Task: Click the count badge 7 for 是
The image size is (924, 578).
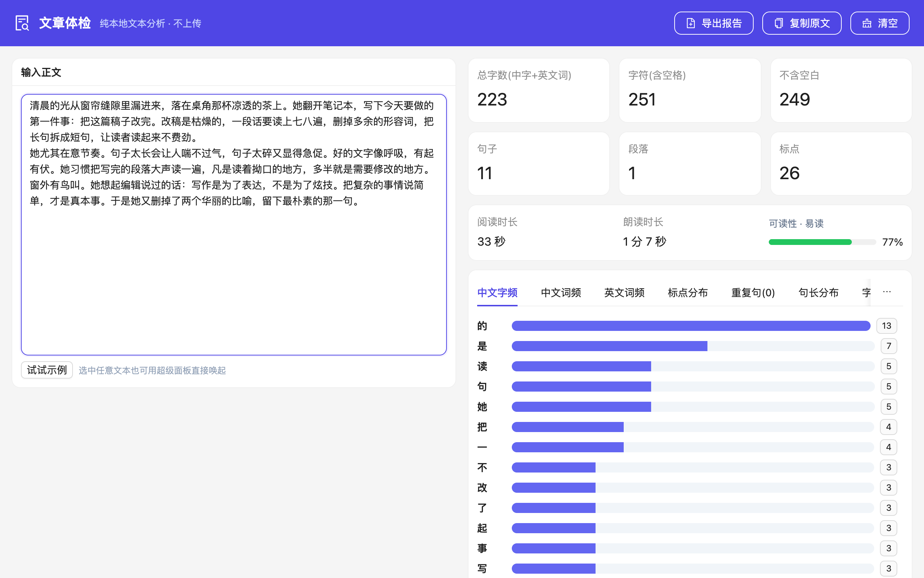Action: click(x=889, y=346)
